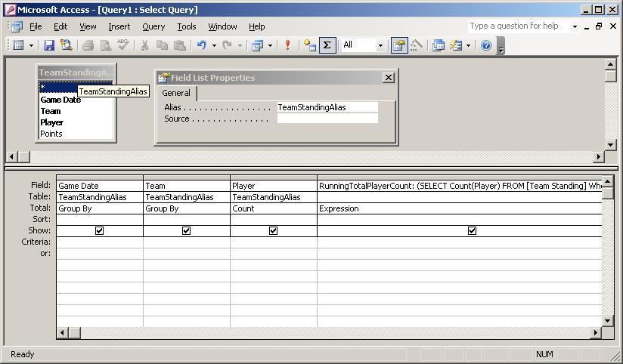623x364 pixels.
Task: Toggle the Properties toolbar button
Action: (x=399, y=45)
